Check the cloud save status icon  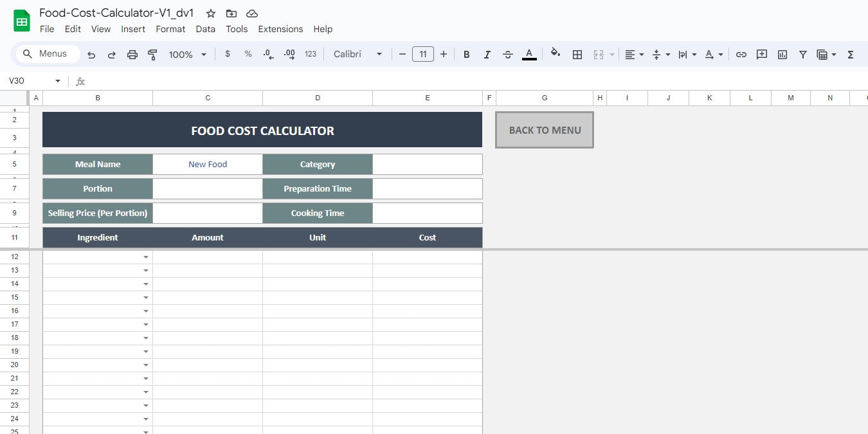tap(252, 14)
